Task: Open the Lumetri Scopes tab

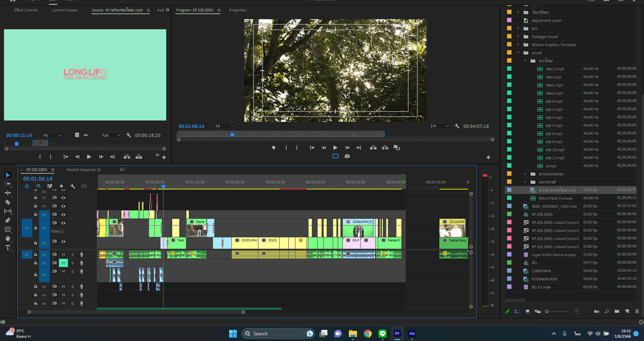Action: [65, 10]
